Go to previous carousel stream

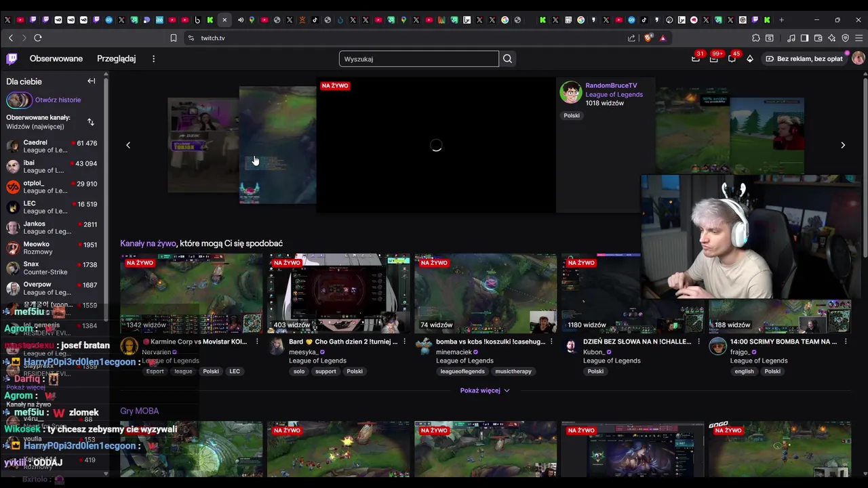coord(128,145)
